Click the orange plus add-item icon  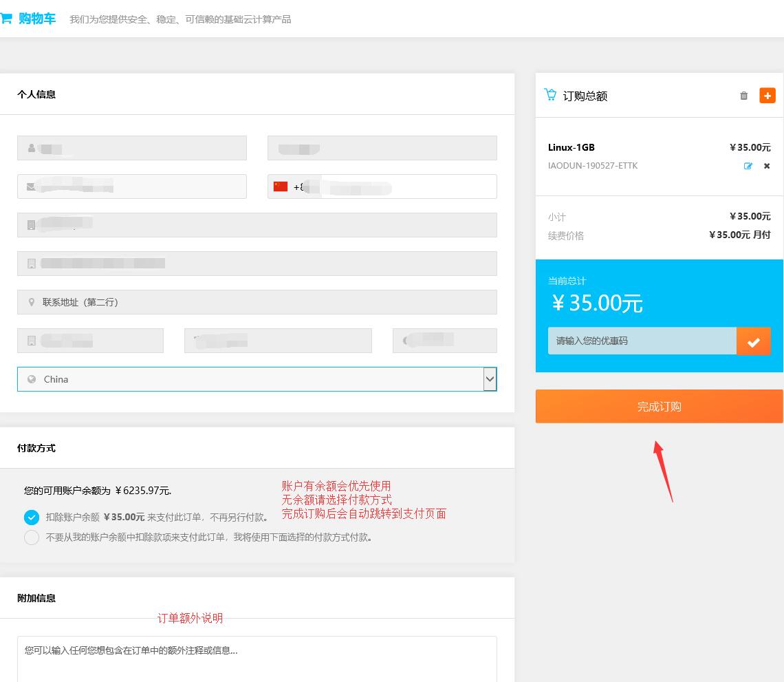767,96
